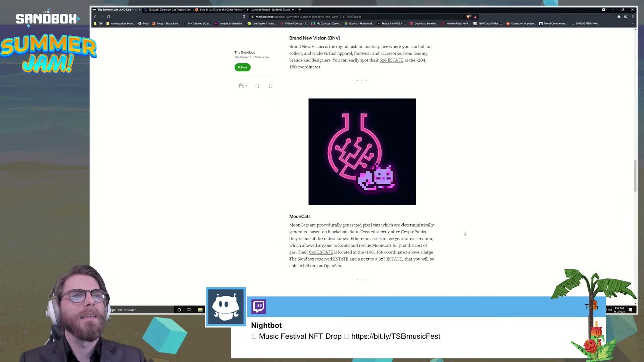Follow The Sandbox on Medium

[243, 67]
